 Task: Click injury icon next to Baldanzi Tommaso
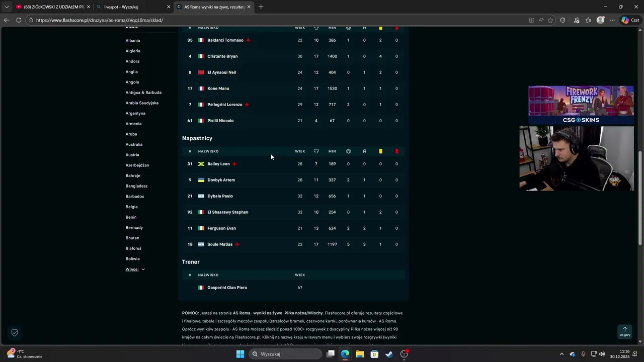[248, 40]
